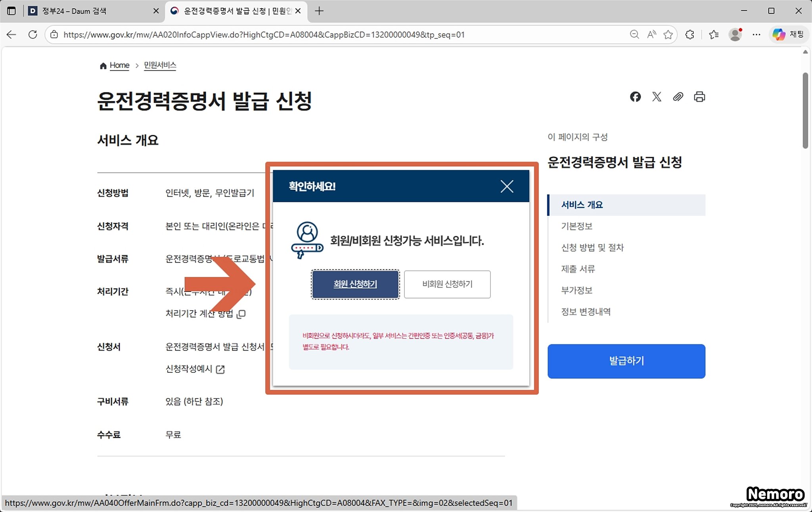This screenshot has height=512, width=812.
Task: Add page to favorites star icon
Action: point(668,35)
